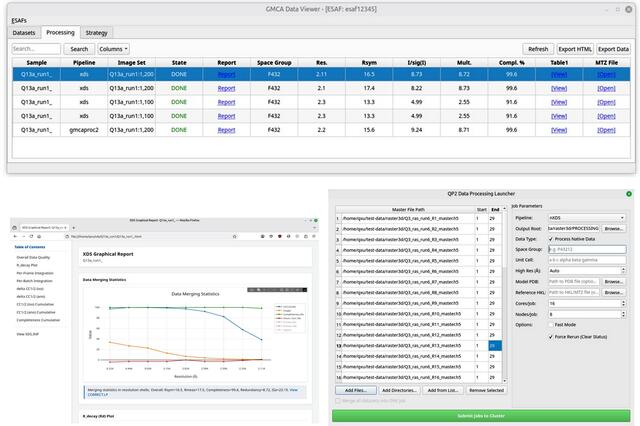Click the Remove Selected button
640x426 pixels.
(486, 390)
